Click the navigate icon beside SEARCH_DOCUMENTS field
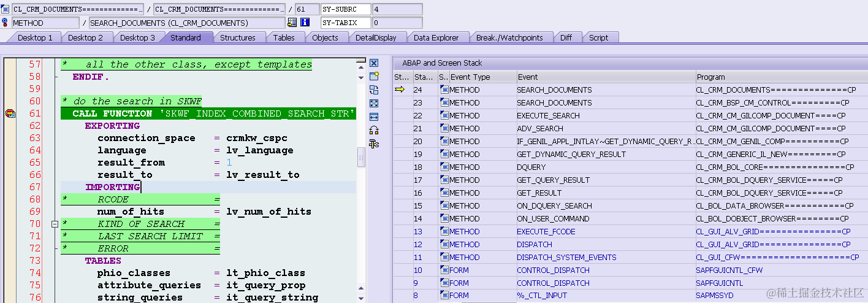 (292, 23)
